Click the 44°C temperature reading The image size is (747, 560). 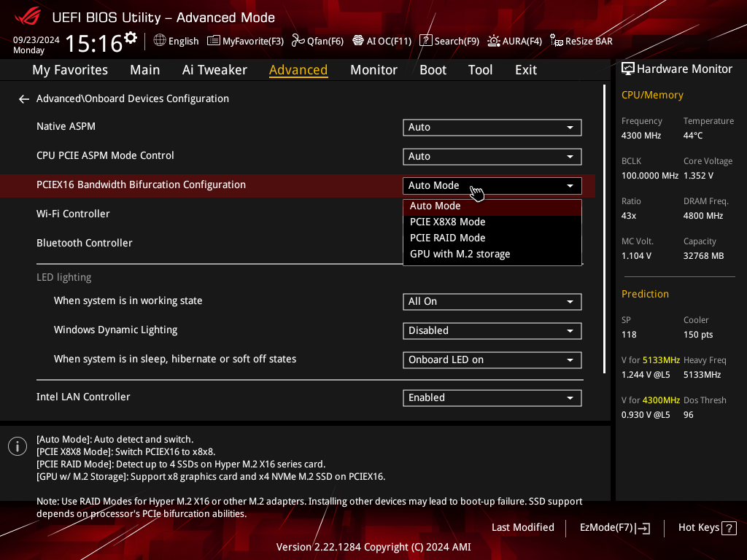click(693, 136)
